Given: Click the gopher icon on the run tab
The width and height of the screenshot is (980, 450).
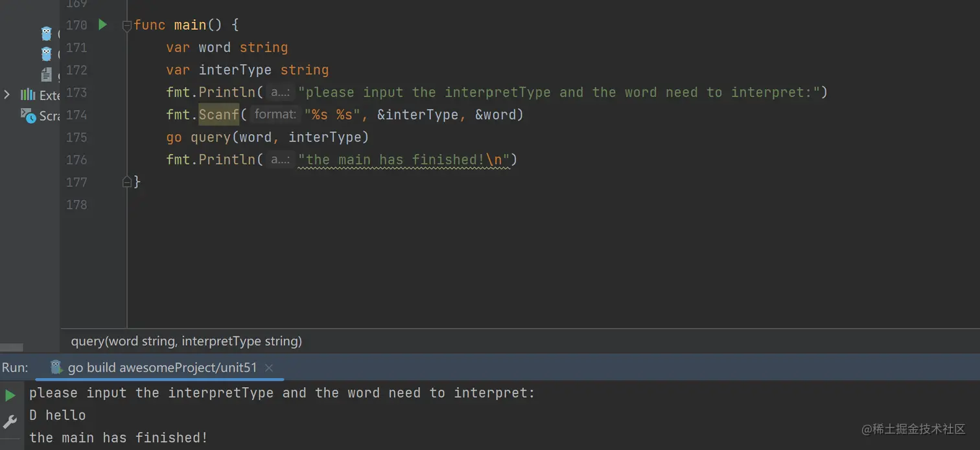Looking at the screenshot, I should pos(56,367).
